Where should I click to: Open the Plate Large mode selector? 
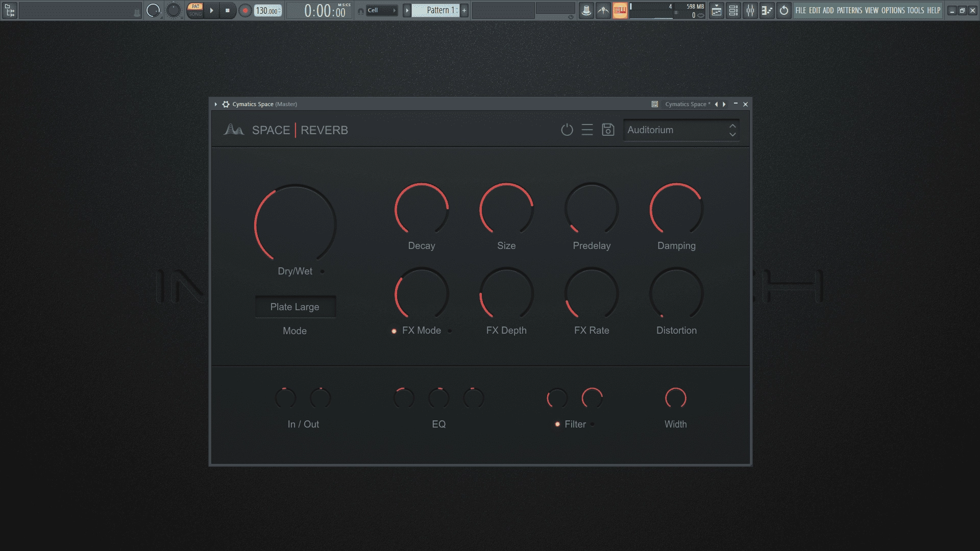coord(295,307)
